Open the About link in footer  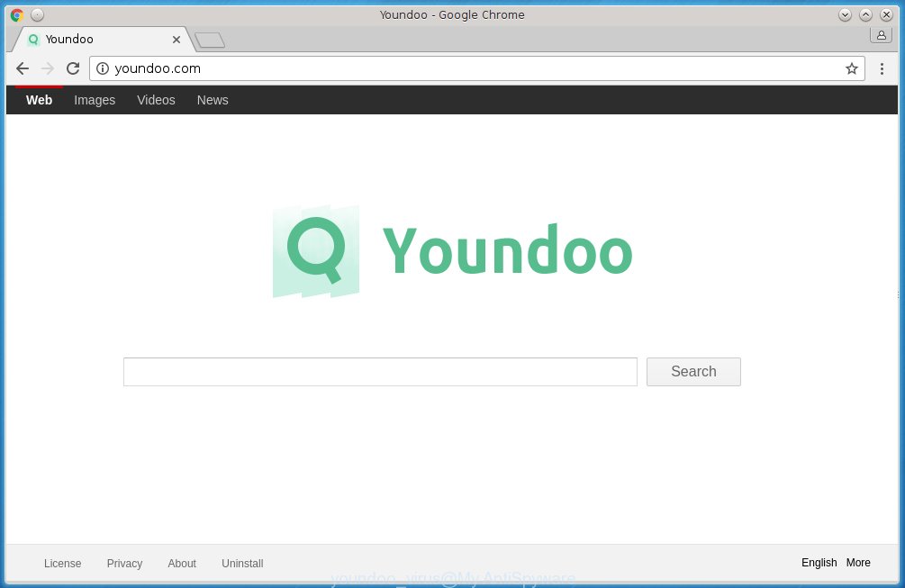(x=182, y=563)
